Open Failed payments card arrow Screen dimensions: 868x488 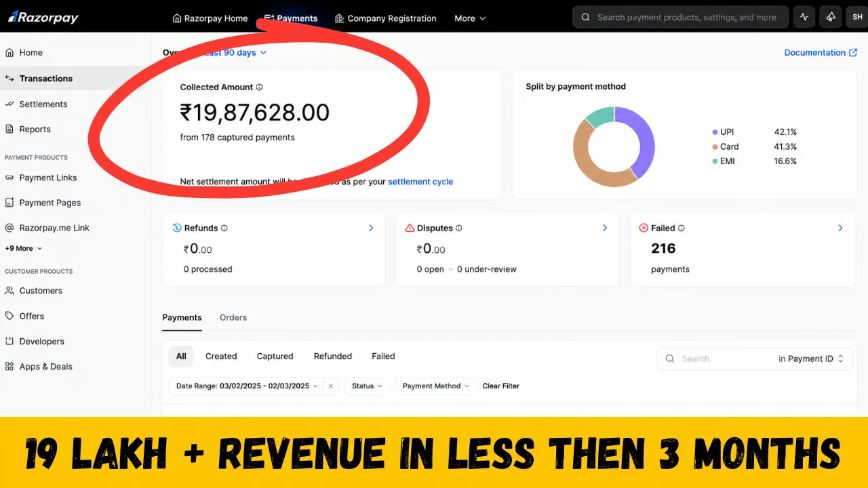840,228
